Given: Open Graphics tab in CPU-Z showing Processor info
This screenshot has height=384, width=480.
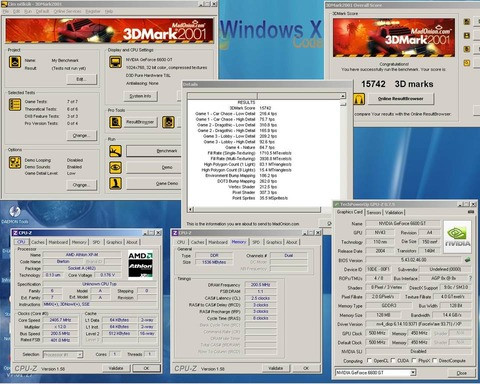Looking at the screenshot, I should [x=114, y=242].
